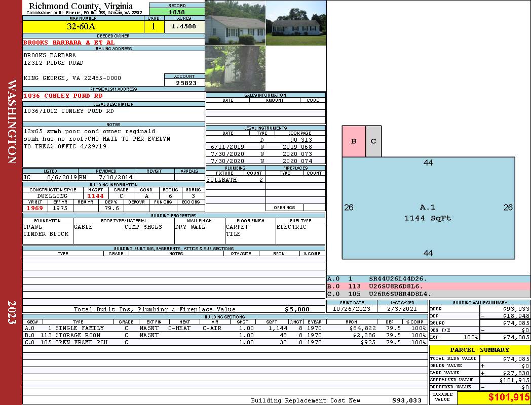Click the A.0 Single Family building section row
Screen dimensions: 532x405
225,328
